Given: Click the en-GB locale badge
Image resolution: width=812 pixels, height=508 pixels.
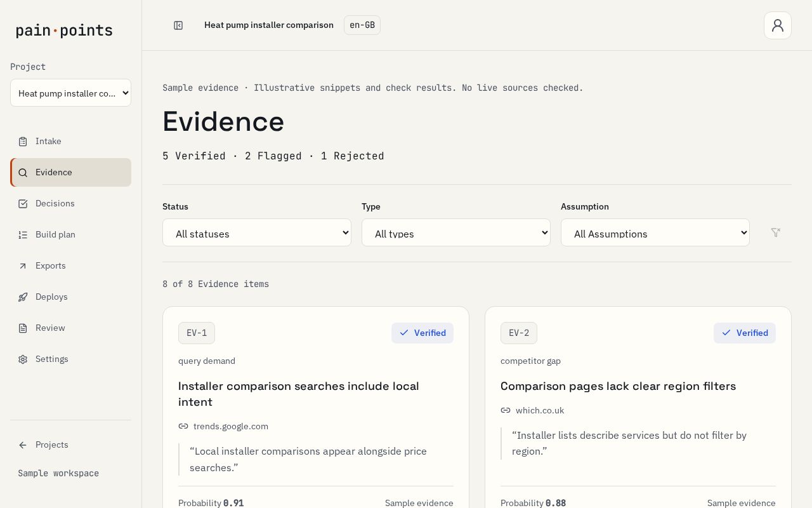Looking at the screenshot, I should coord(362,25).
